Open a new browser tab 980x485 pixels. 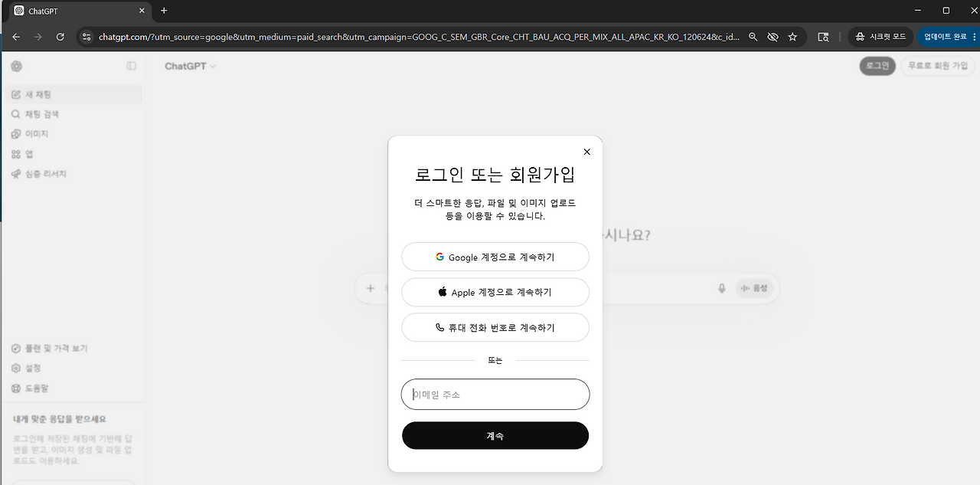click(x=164, y=11)
